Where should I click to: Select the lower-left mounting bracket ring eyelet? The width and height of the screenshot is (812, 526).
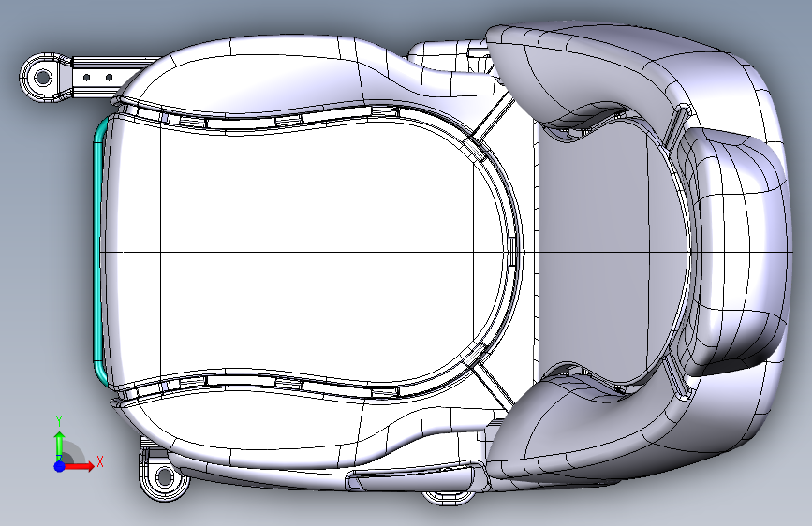(x=165, y=476)
